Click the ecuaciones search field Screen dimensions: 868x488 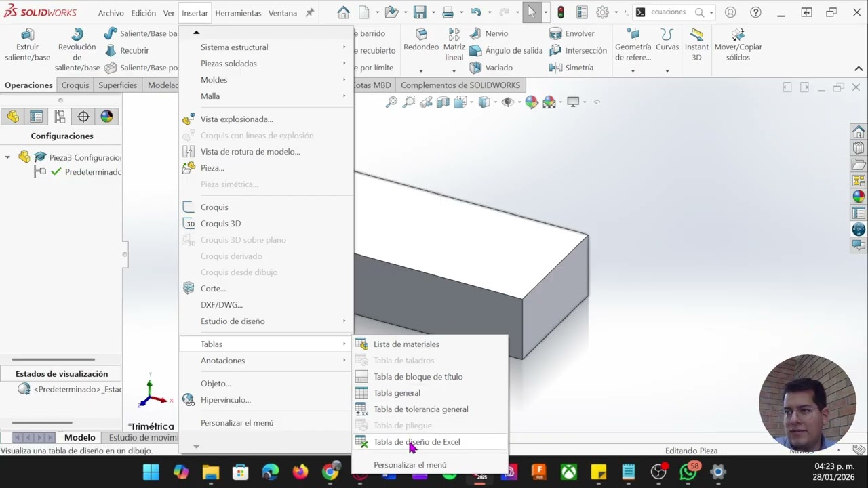(669, 12)
